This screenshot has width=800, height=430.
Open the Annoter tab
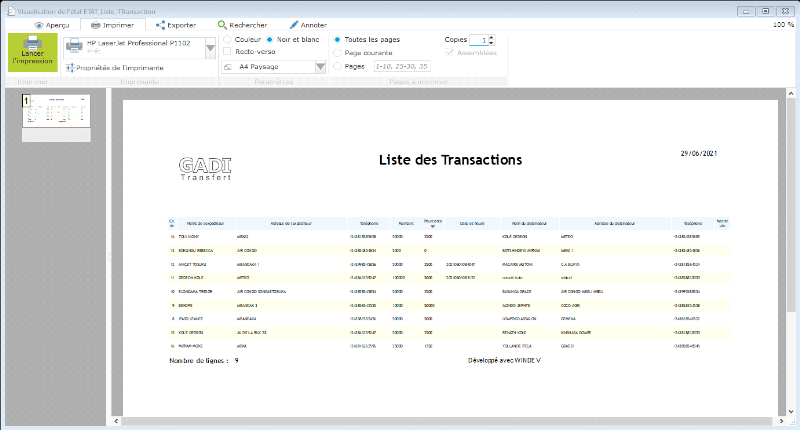coord(308,24)
